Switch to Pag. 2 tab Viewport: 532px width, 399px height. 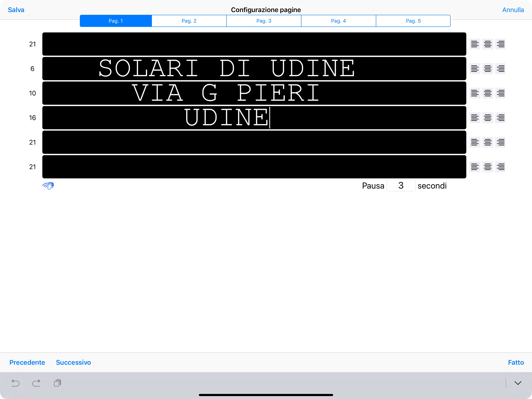(189, 21)
